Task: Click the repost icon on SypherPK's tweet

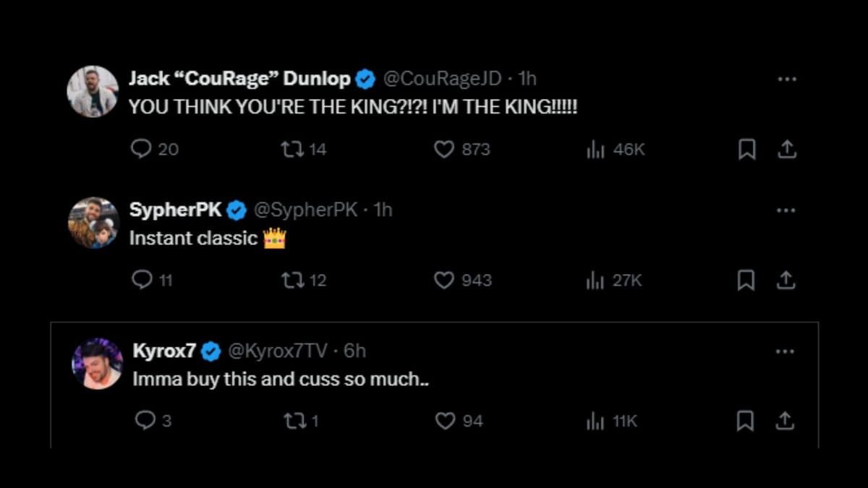Action: click(x=294, y=281)
